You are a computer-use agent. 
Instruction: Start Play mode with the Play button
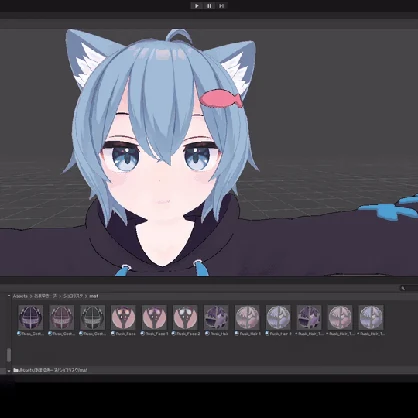pos(197,6)
